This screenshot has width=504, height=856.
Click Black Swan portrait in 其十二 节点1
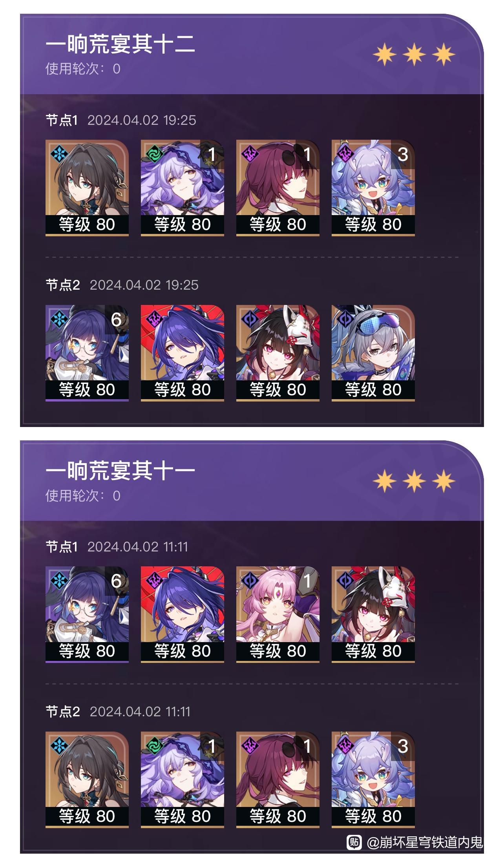(183, 188)
